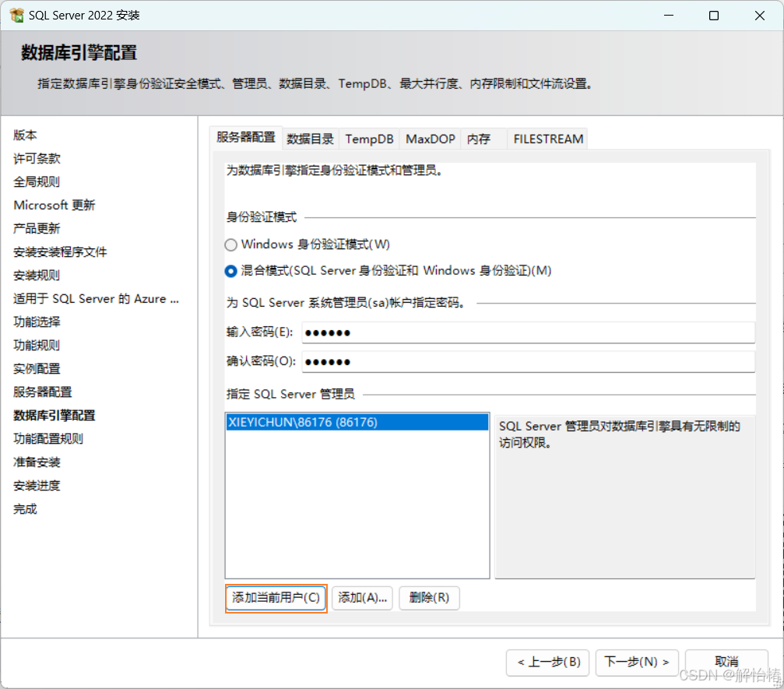Click the 添加(A)... button
Image resolution: width=784 pixels, height=689 pixels.
[x=363, y=598]
